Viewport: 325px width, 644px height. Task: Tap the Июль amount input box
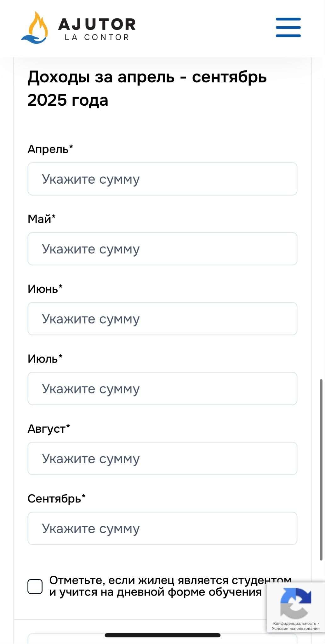(162, 389)
